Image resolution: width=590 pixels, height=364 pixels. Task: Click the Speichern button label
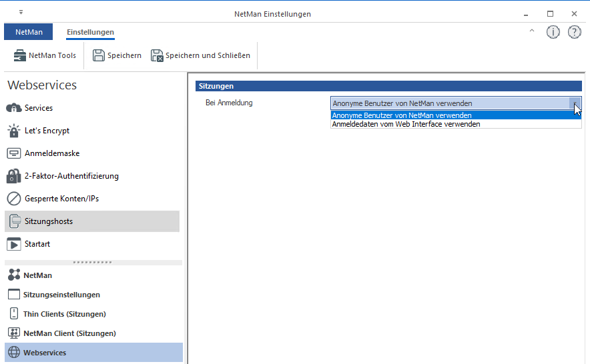click(x=124, y=55)
